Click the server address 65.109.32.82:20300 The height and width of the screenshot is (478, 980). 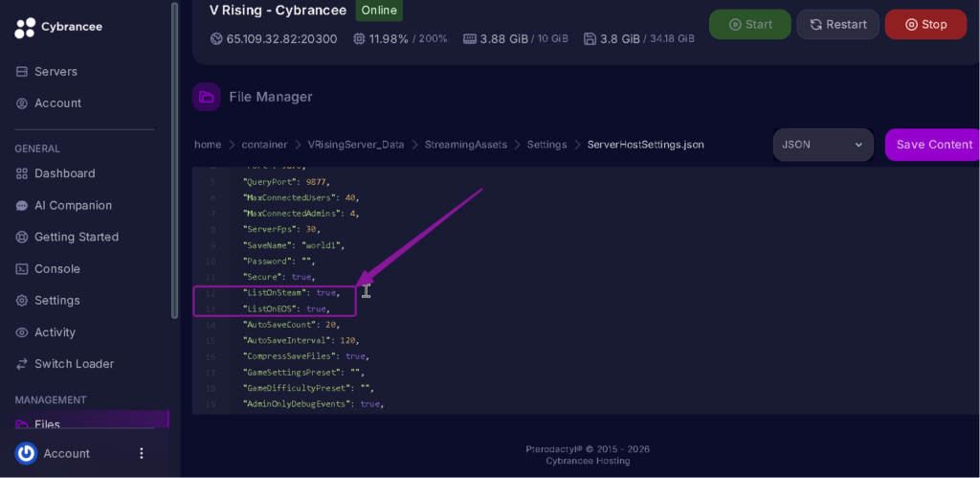coord(282,38)
